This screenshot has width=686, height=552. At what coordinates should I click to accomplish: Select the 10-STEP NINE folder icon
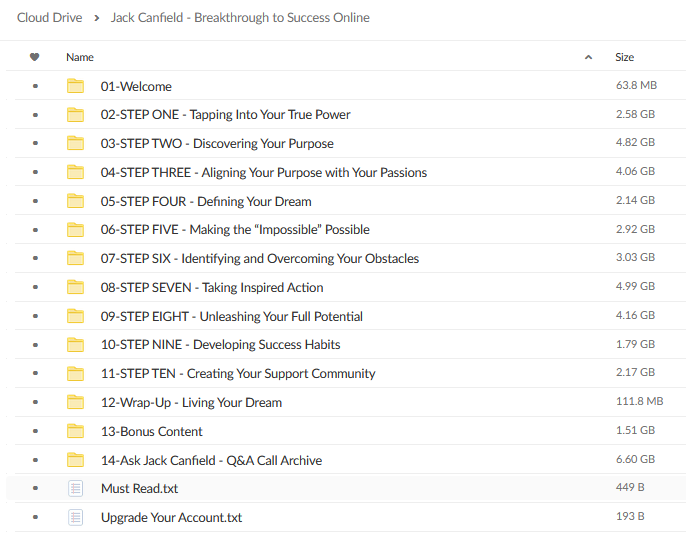(76, 345)
